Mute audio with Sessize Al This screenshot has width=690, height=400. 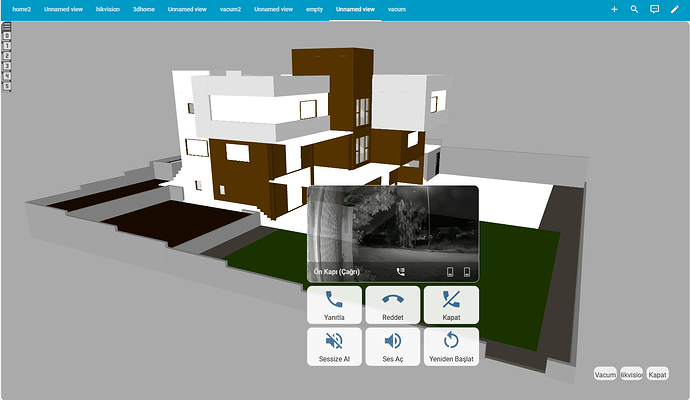(334, 347)
